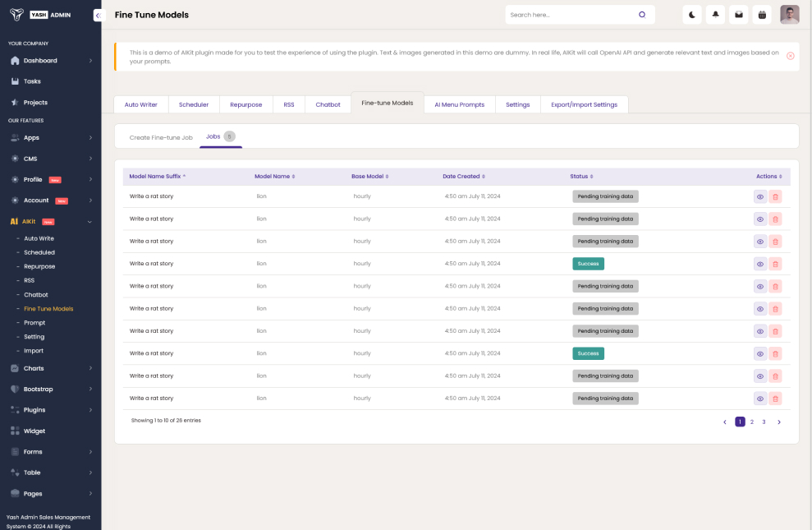The width and height of the screenshot is (812, 530).
Task: Click the AIKit AI icon
Action: (15, 221)
